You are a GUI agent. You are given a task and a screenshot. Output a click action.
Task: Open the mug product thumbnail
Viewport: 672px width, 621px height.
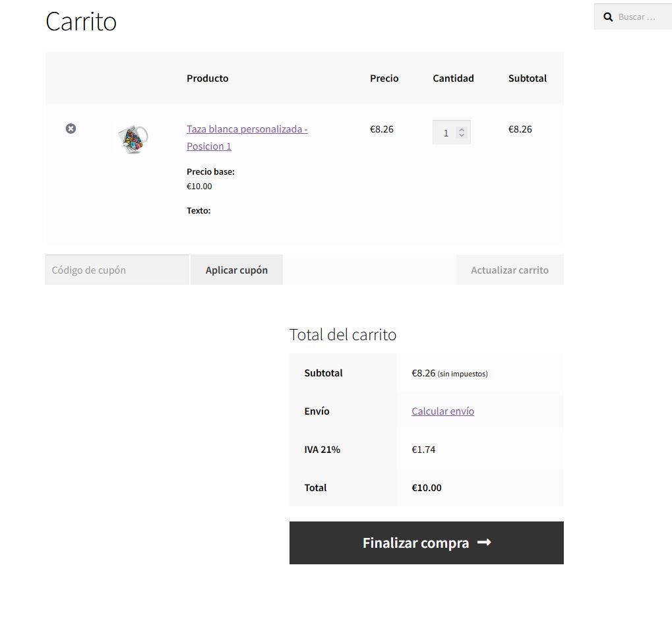coord(133,139)
